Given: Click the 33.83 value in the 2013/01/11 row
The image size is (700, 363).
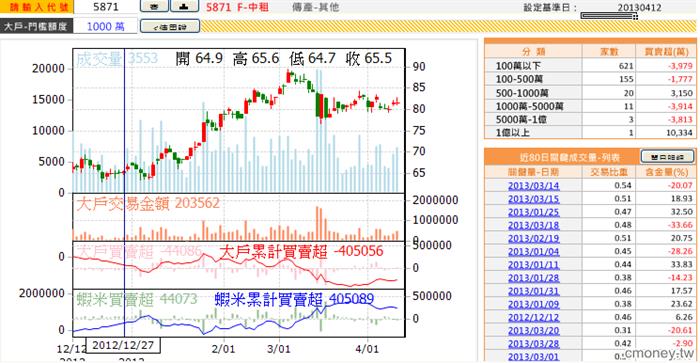Looking at the screenshot, I should point(681,264).
